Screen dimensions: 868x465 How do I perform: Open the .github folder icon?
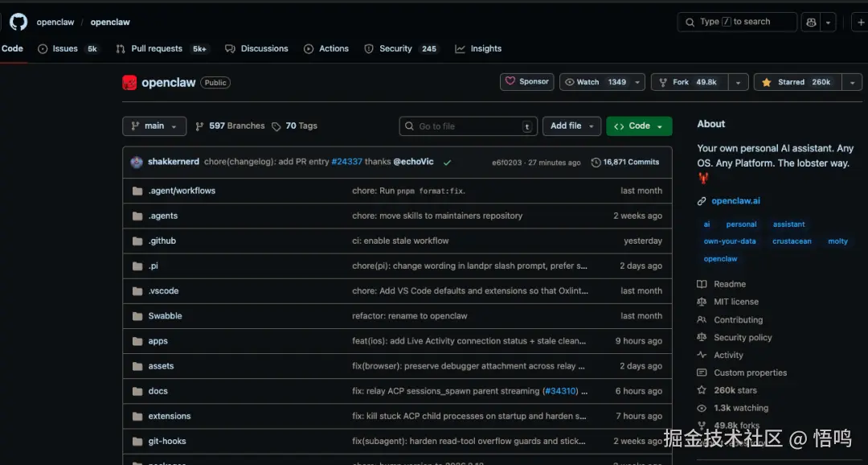pos(137,241)
